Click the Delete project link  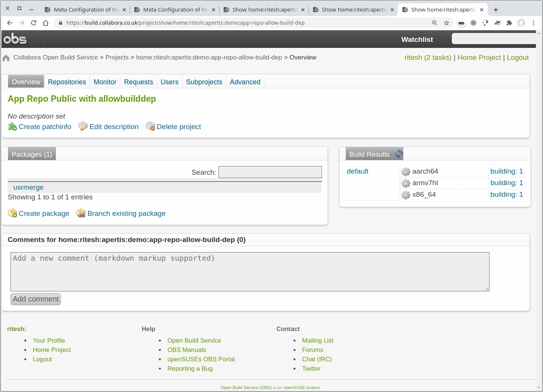pos(179,127)
